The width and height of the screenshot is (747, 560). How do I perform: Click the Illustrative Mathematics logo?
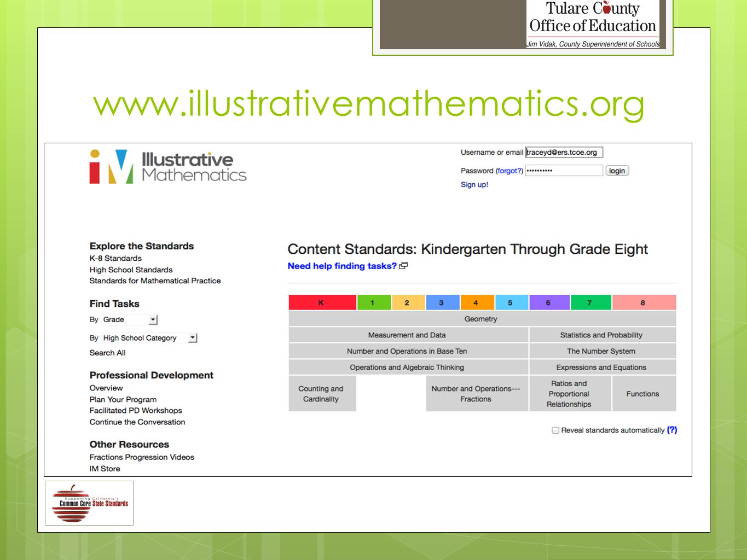(168, 167)
